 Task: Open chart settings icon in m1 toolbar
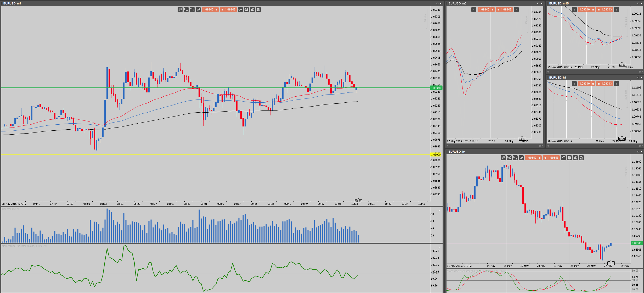(x=186, y=10)
